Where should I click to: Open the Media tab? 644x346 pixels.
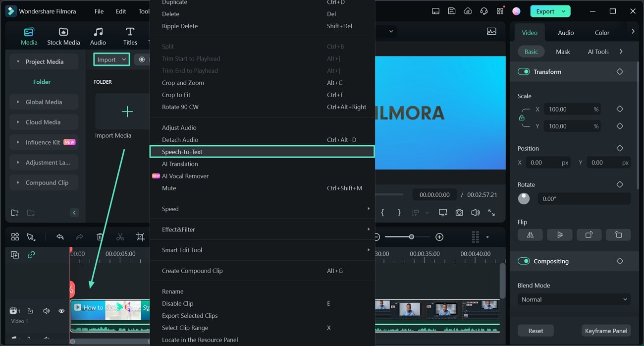pyautogui.click(x=29, y=37)
